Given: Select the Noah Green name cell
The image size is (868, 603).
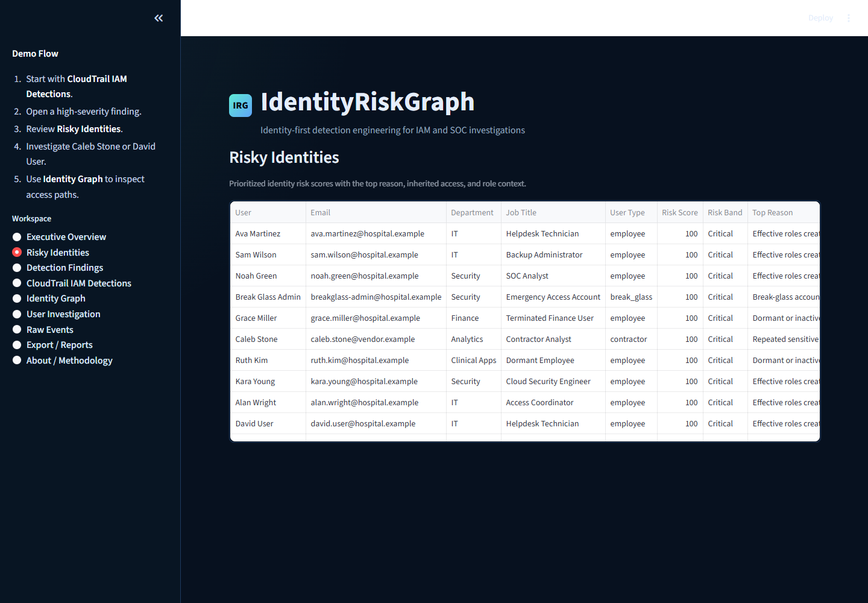Looking at the screenshot, I should pos(268,276).
